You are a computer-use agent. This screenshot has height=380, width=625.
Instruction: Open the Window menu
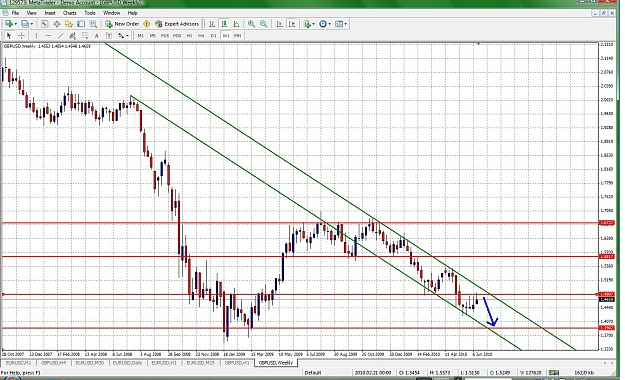click(x=112, y=13)
